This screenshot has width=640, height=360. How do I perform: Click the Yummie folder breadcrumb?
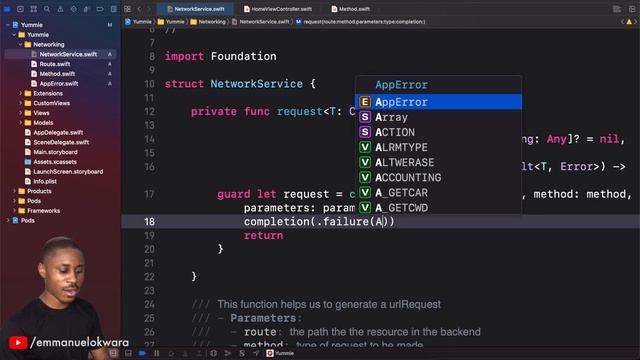click(x=171, y=22)
